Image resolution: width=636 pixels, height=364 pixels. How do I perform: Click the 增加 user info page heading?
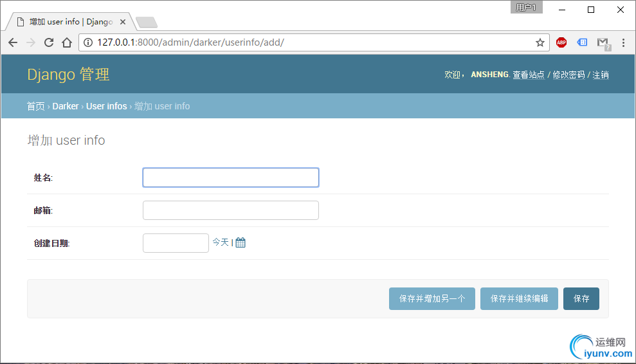click(66, 140)
